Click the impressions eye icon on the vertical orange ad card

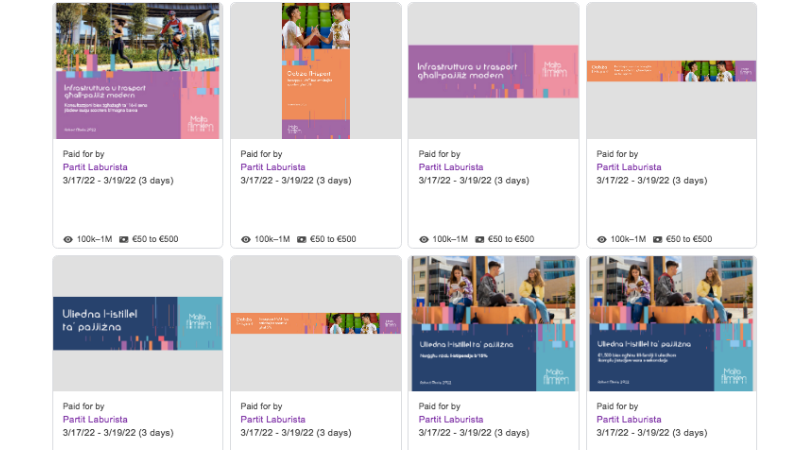[246, 240]
